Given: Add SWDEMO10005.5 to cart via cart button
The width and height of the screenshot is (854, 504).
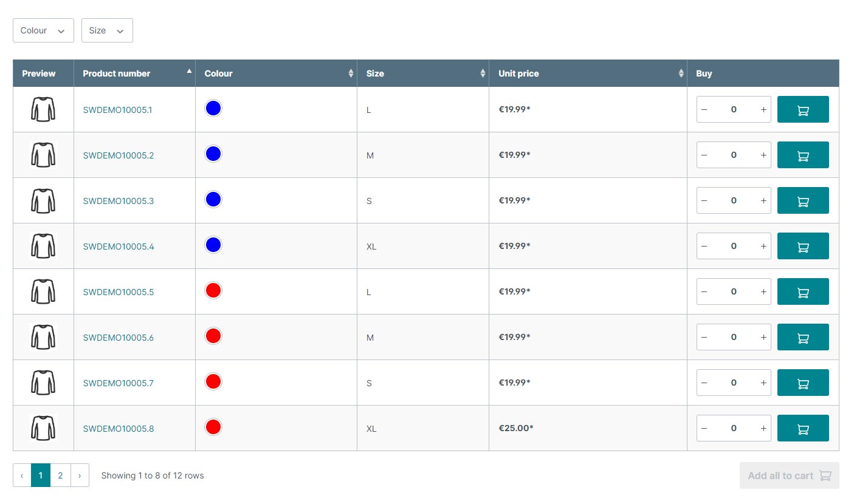Looking at the screenshot, I should [x=803, y=291].
